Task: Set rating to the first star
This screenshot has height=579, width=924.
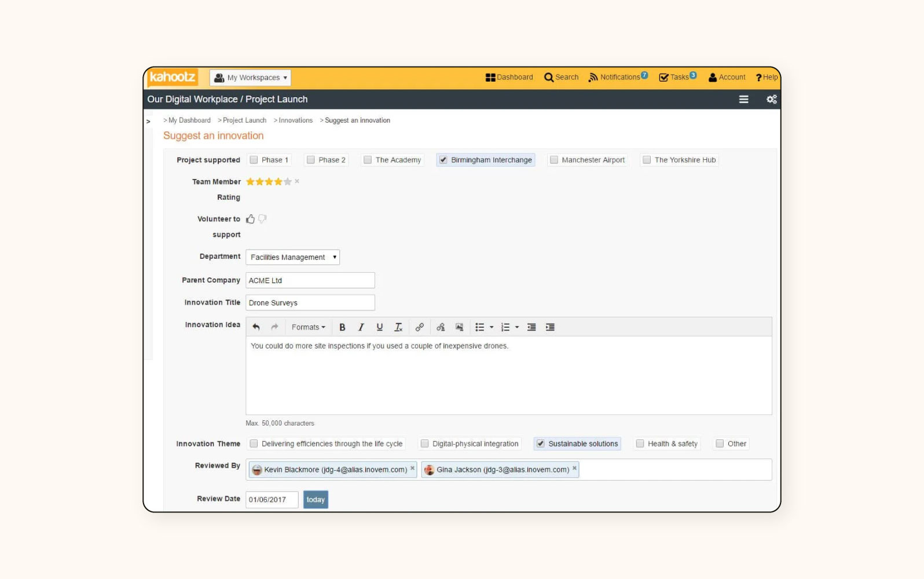Action: click(x=250, y=182)
